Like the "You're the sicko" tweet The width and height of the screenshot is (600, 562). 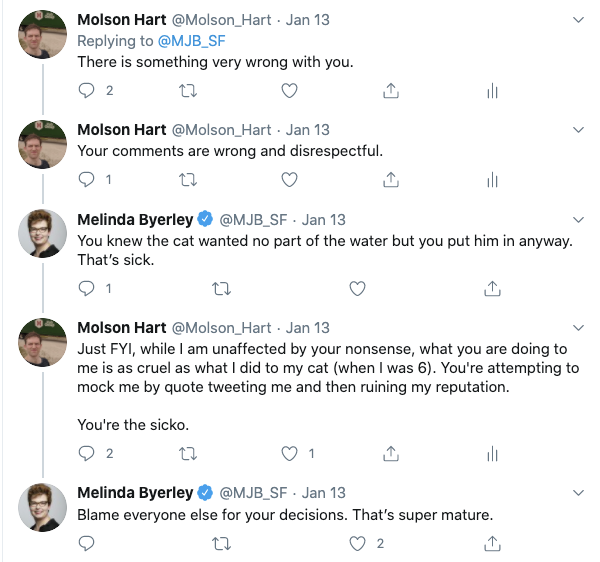[290, 453]
